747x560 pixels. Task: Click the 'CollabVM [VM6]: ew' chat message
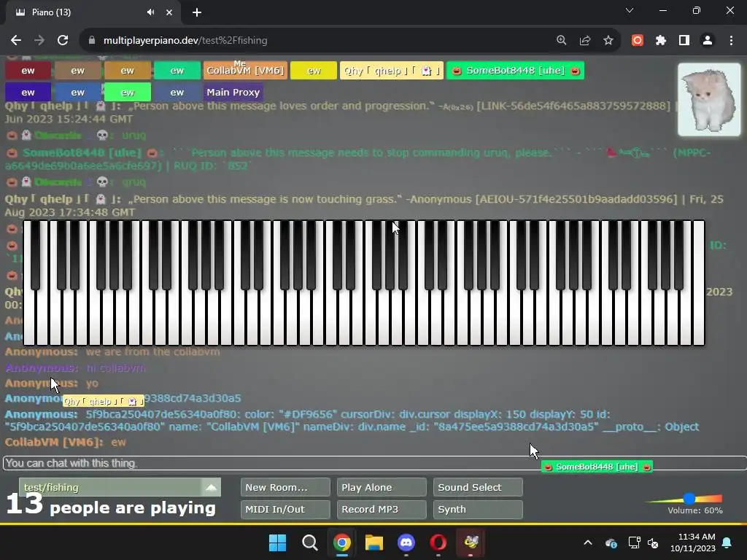coord(65,442)
